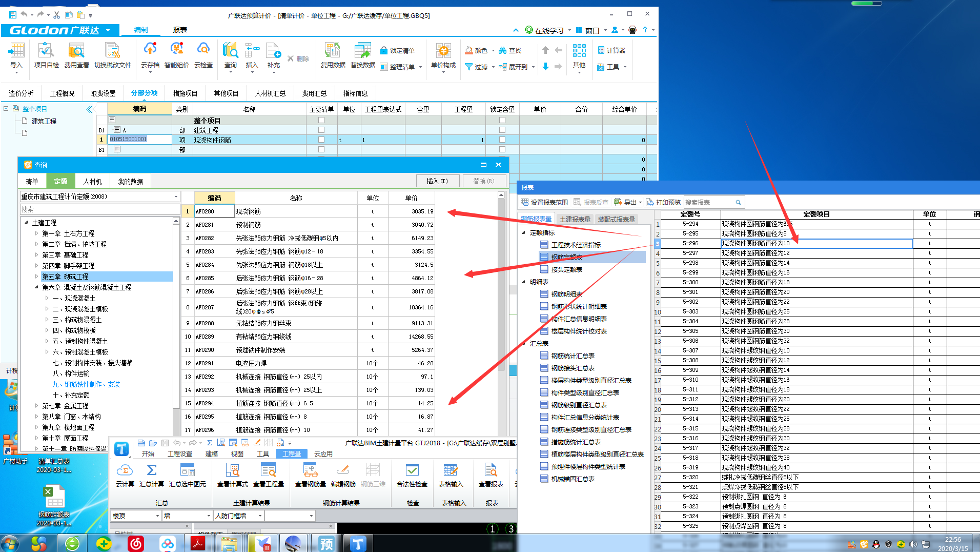Click 搜索 field in 查询 dialog
Screen dimensions: 980x552
point(99,209)
